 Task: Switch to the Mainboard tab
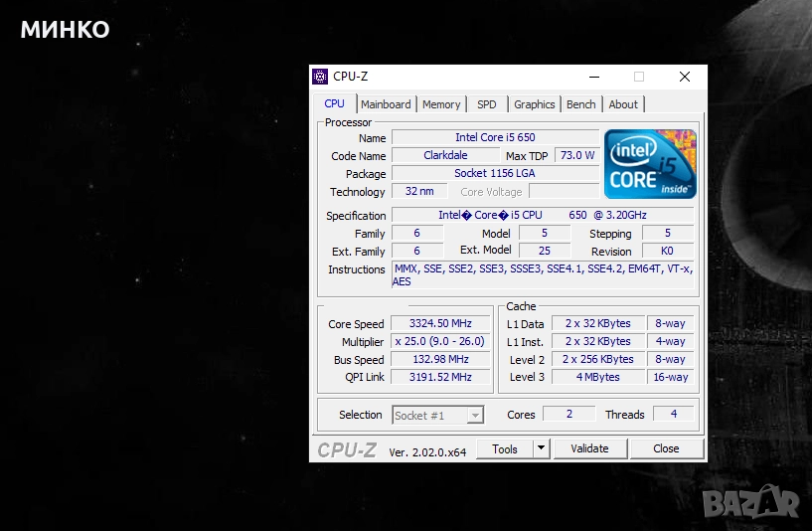point(386,104)
